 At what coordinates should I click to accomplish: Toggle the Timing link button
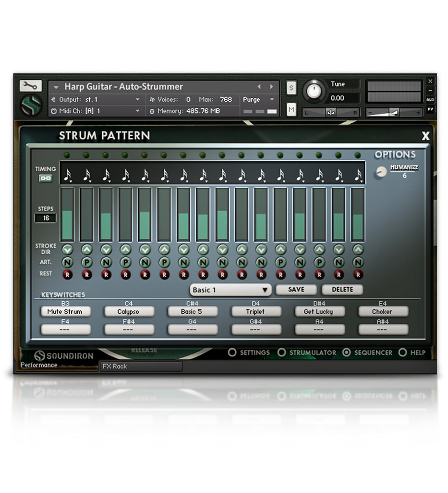click(46, 178)
